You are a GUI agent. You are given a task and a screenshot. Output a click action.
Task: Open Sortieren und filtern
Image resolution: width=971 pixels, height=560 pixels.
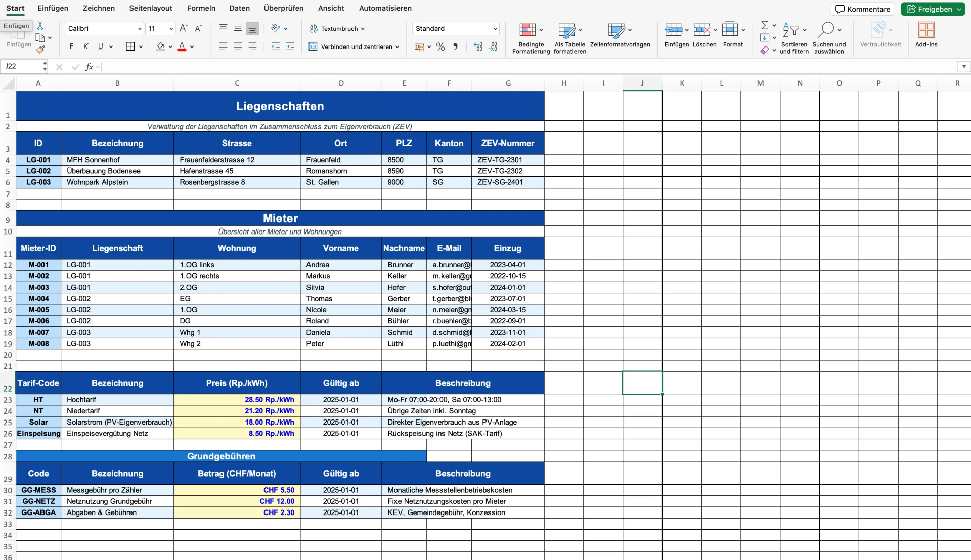[x=794, y=38]
